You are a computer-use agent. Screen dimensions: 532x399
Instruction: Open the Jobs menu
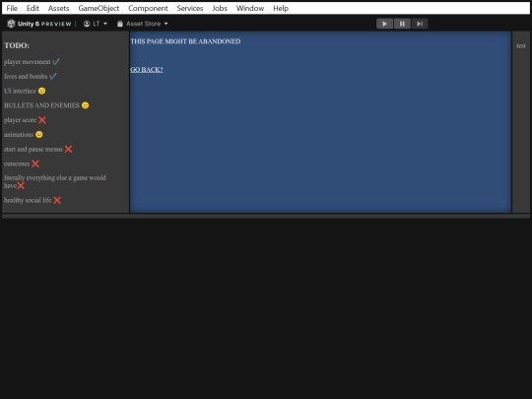click(220, 8)
